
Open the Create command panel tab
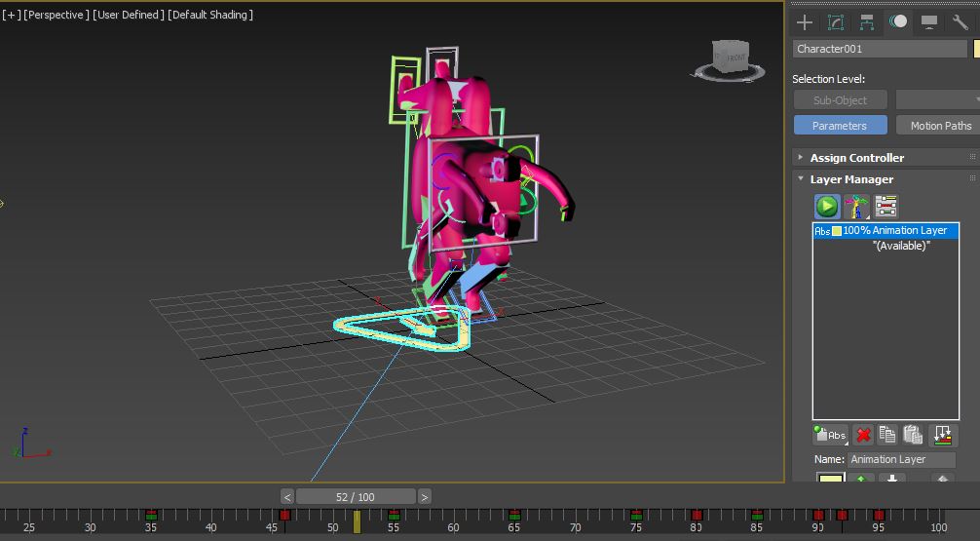pyautogui.click(x=805, y=21)
